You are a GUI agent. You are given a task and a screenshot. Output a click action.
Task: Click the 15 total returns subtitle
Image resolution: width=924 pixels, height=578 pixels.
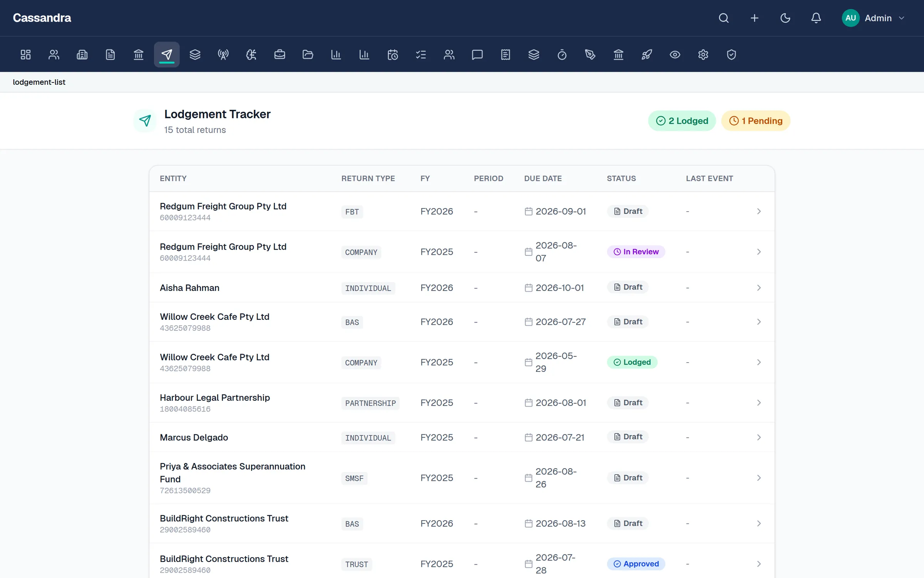click(195, 130)
